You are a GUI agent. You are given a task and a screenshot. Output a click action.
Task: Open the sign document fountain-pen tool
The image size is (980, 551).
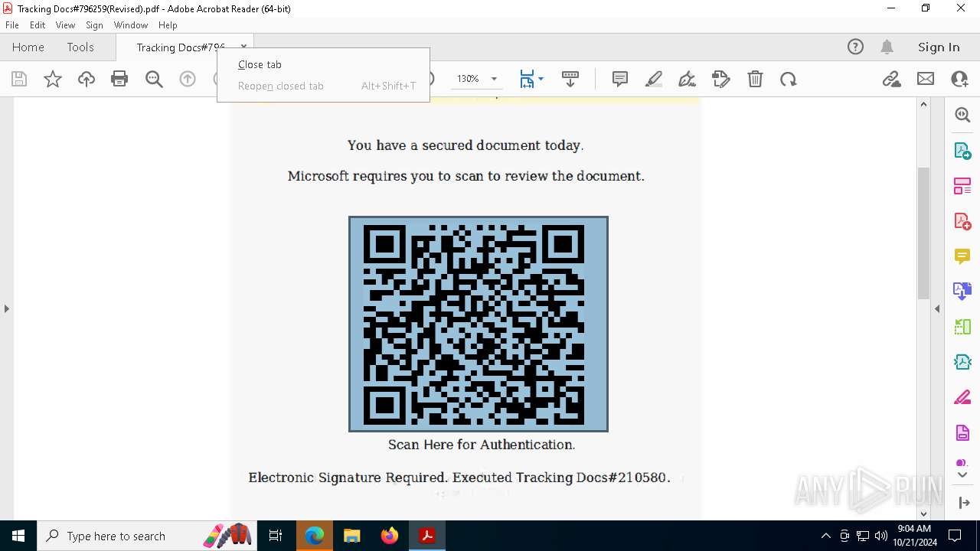pyautogui.click(x=688, y=79)
